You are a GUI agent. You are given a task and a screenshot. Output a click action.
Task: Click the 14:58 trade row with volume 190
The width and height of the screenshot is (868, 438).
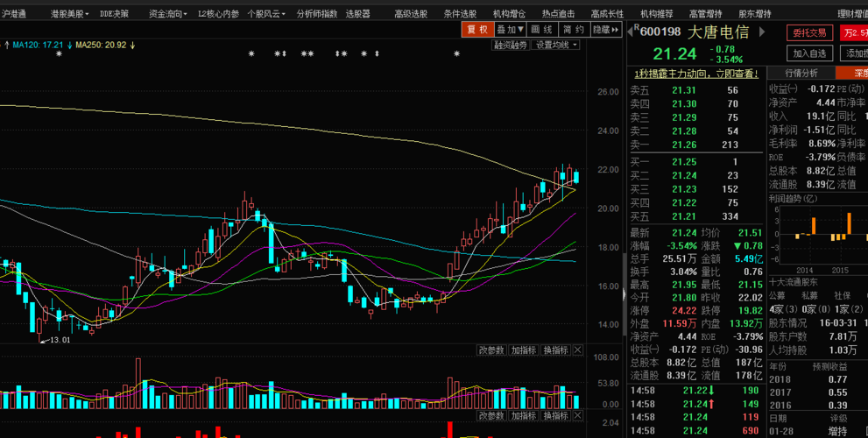point(696,391)
